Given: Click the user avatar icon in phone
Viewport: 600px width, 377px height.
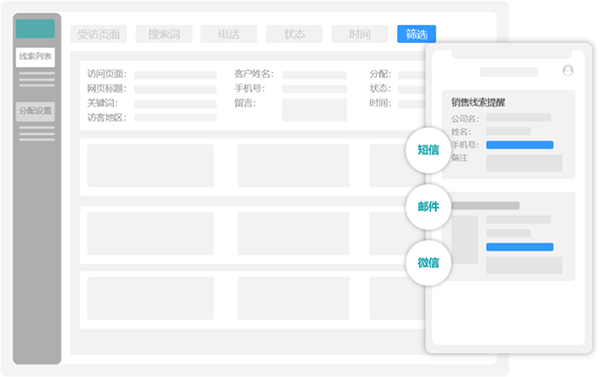Looking at the screenshot, I should pos(568,71).
